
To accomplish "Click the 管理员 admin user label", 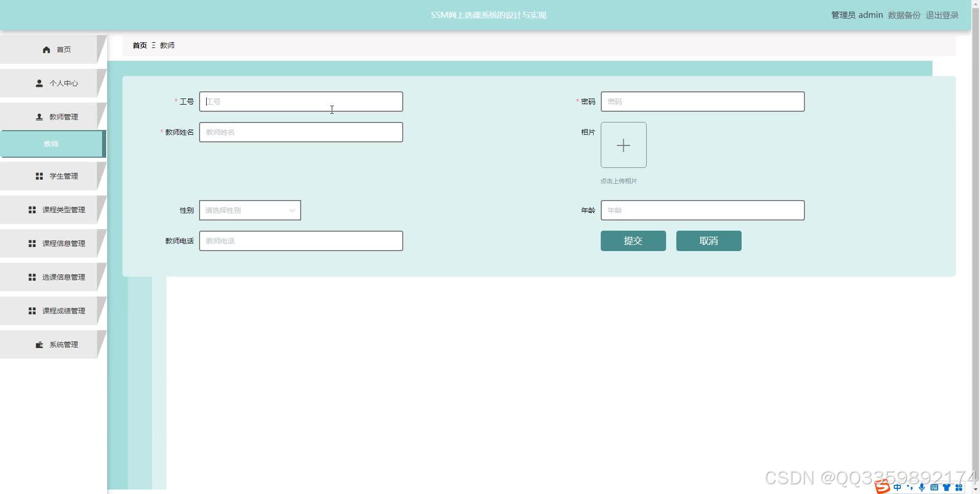I will coord(857,15).
